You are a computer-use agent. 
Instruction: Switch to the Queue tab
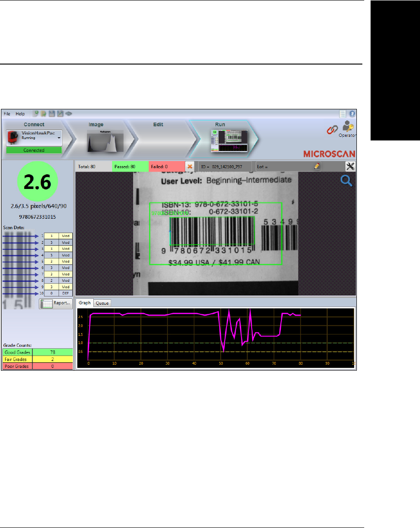pos(102,303)
